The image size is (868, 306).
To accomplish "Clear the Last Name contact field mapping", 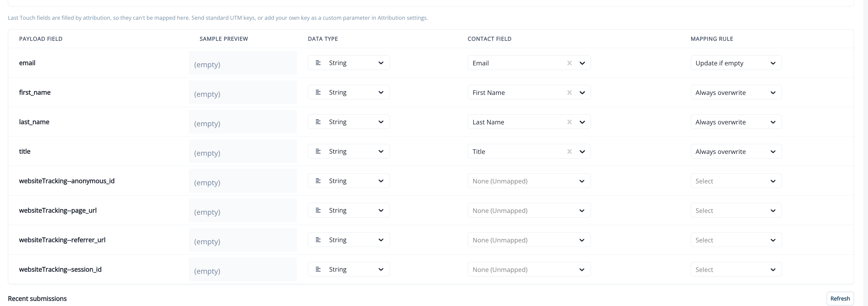I will tap(570, 122).
